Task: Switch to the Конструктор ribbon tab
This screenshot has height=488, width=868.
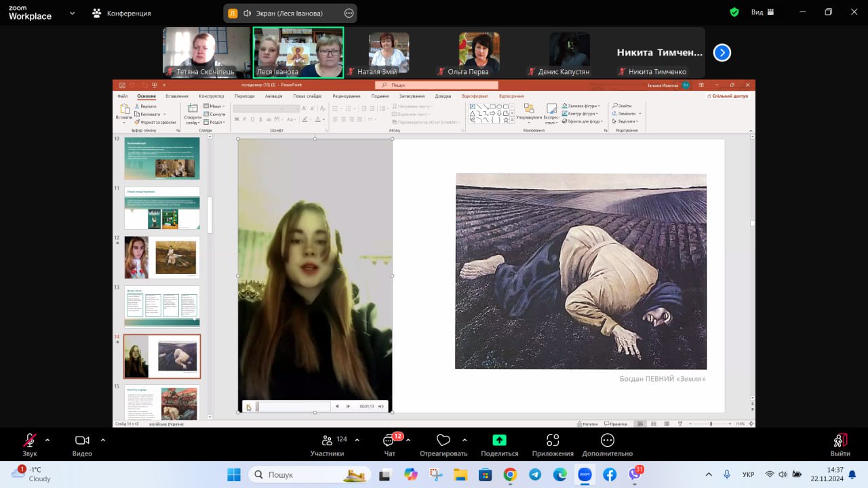Action: point(212,96)
